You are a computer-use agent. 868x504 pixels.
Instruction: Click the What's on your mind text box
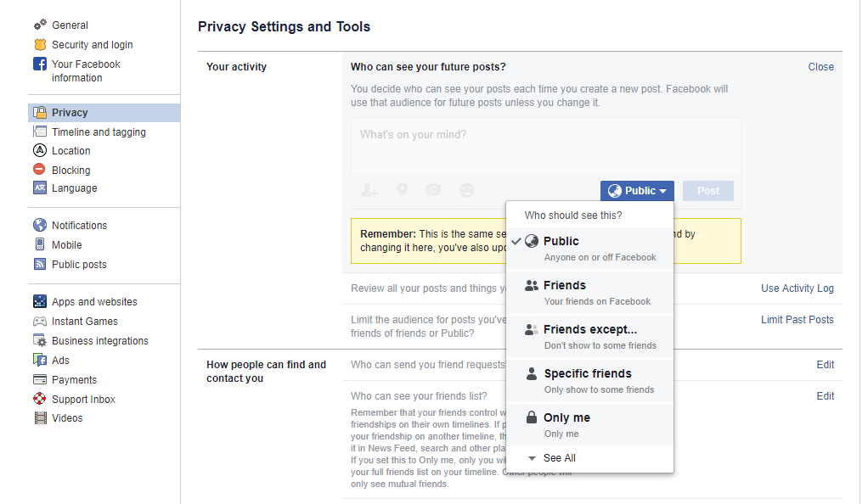pos(546,146)
